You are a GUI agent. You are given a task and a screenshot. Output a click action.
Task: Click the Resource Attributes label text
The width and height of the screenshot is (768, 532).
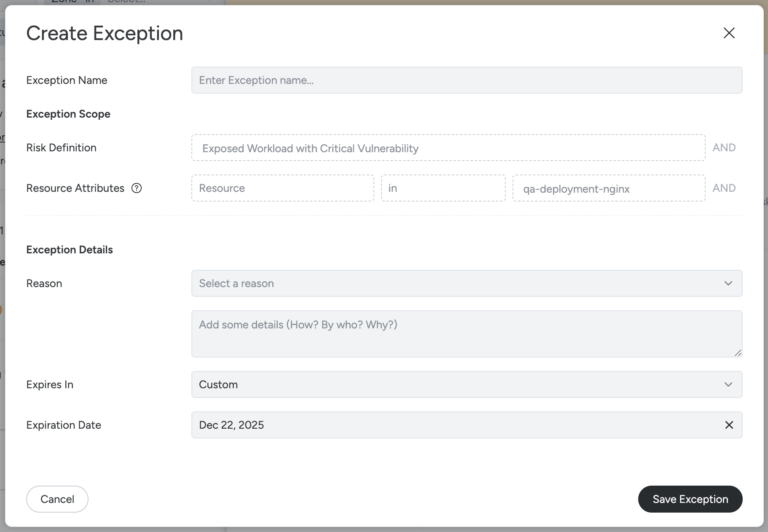point(75,188)
